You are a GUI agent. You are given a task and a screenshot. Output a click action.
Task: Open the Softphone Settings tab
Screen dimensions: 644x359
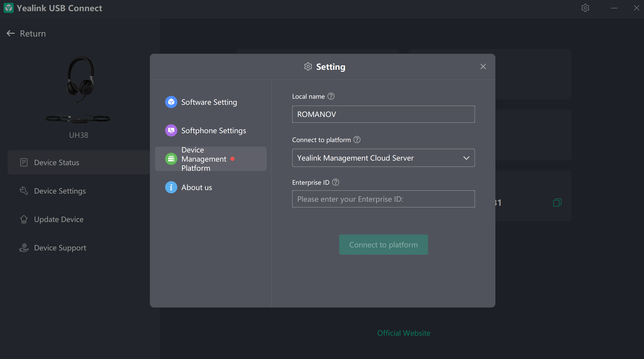(213, 130)
